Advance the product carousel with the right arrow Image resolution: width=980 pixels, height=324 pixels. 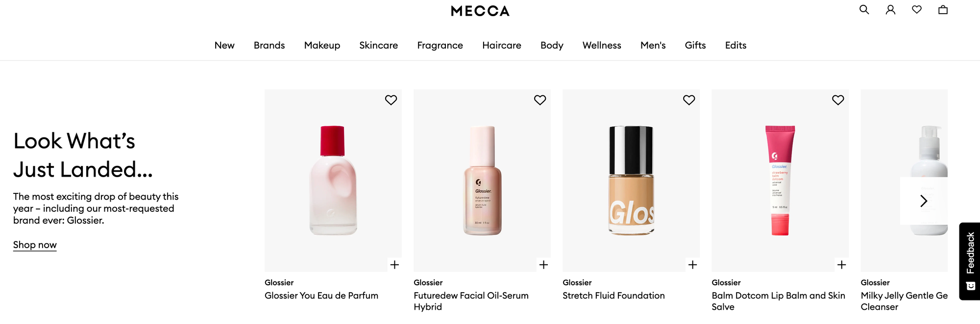click(x=924, y=201)
